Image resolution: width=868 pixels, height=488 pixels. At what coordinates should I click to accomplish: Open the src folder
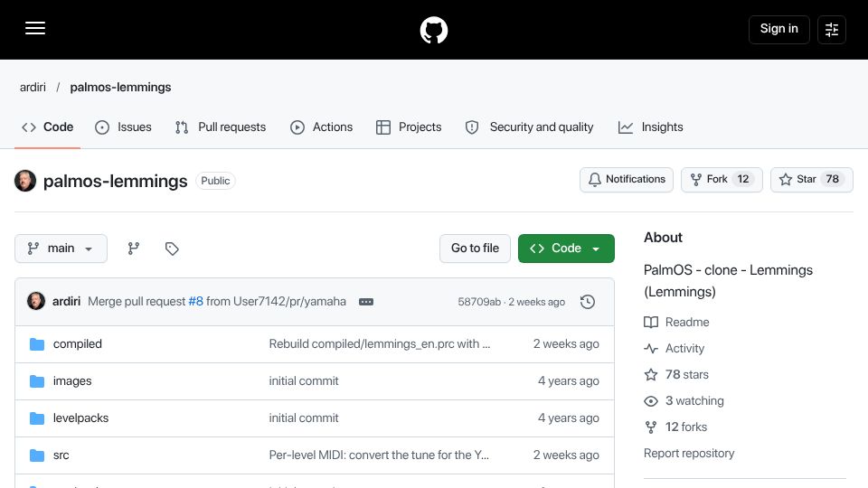[x=61, y=455]
